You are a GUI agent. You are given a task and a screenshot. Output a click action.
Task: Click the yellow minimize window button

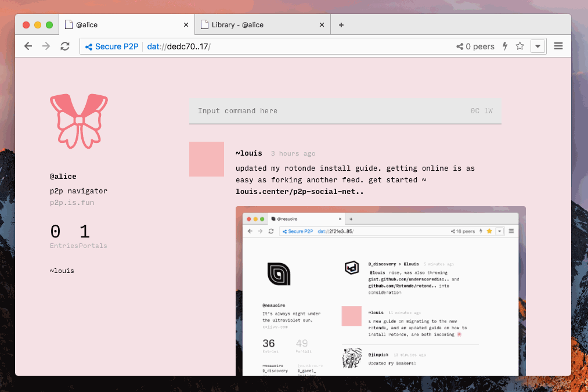click(x=38, y=25)
